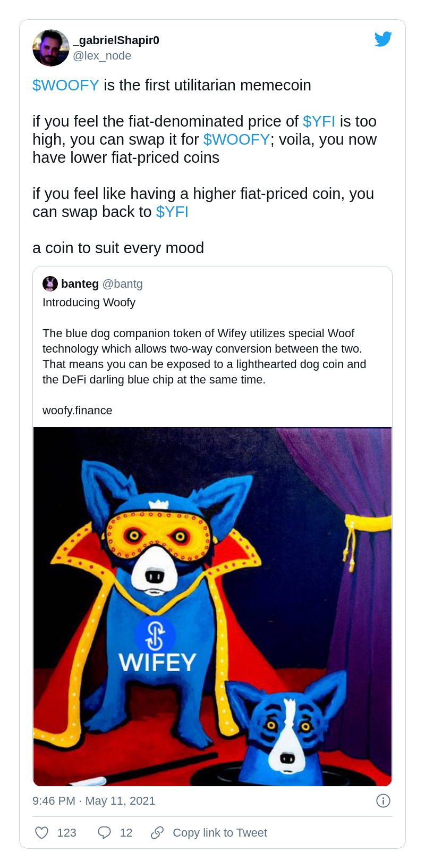Viewport: 425px width, 868px height.
Task: Click the chain link icon
Action: tap(157, 832)
